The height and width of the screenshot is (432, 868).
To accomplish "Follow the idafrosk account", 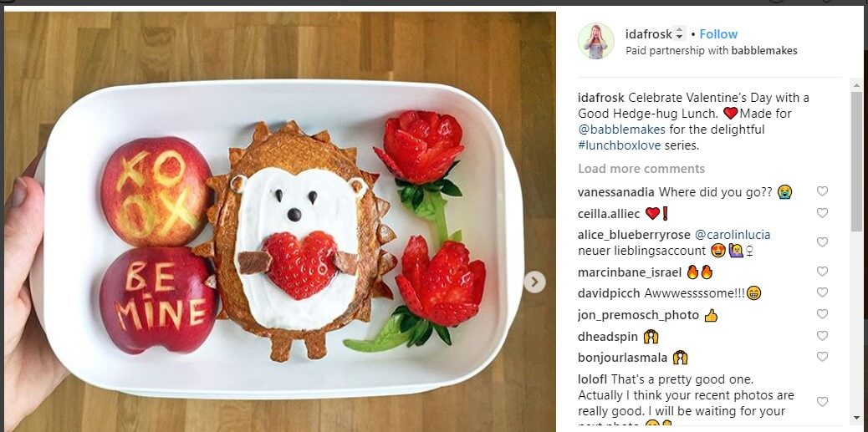I will [718, 33].
